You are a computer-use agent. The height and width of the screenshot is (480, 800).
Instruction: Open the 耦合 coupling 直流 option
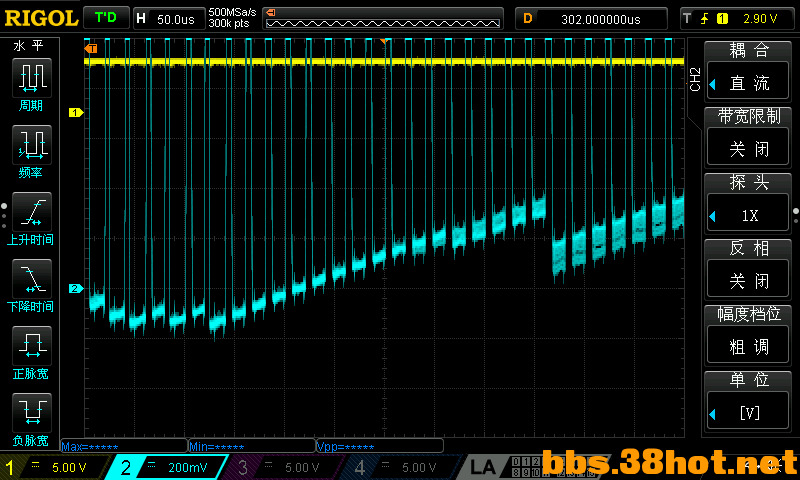(748, 83)
